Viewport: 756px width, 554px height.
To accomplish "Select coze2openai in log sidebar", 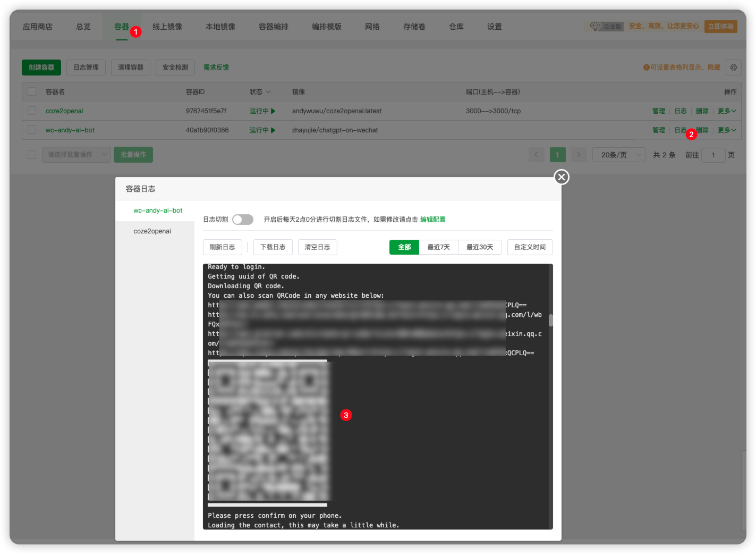I will point(152,231).
